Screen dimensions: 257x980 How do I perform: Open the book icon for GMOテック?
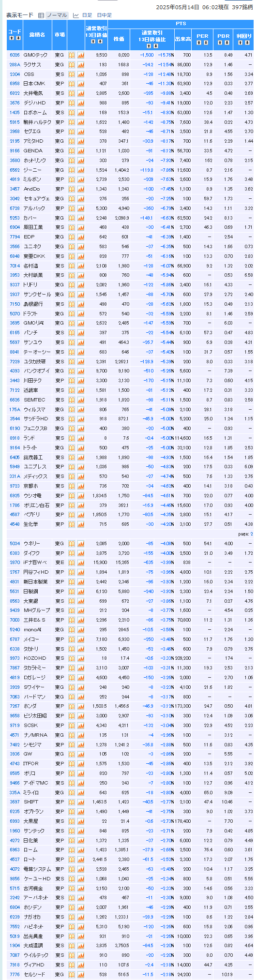coord(72,55)
